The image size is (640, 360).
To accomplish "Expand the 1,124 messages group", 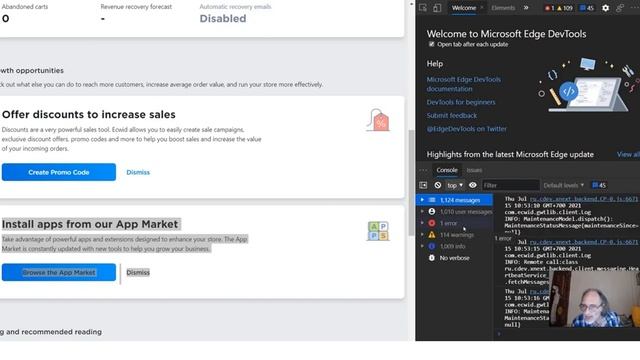I will 422,200.
